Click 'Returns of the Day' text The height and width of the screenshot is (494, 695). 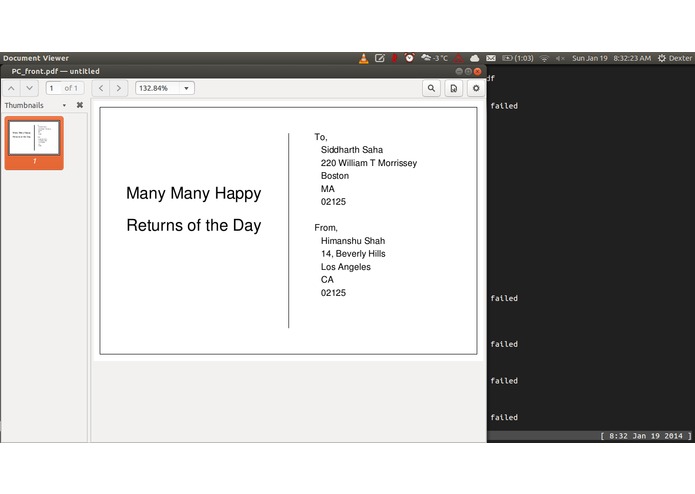194,225
